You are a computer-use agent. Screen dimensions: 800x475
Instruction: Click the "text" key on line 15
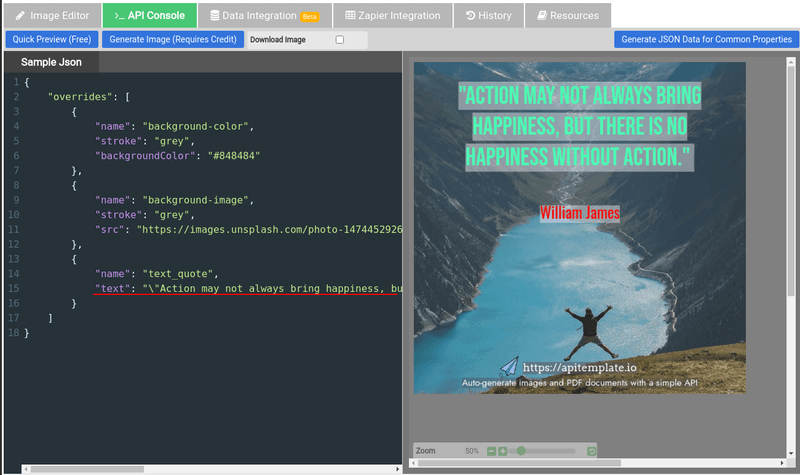click(112, 289)
